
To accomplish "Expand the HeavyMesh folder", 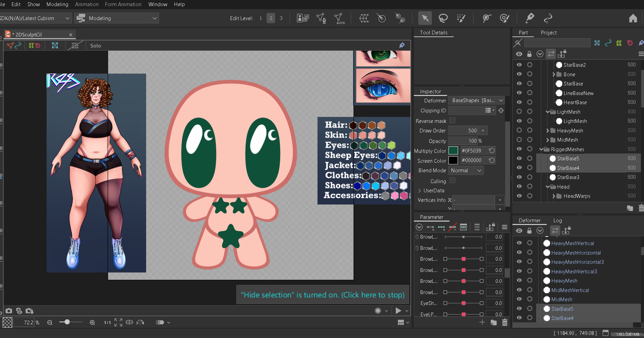I will [547, 131].
